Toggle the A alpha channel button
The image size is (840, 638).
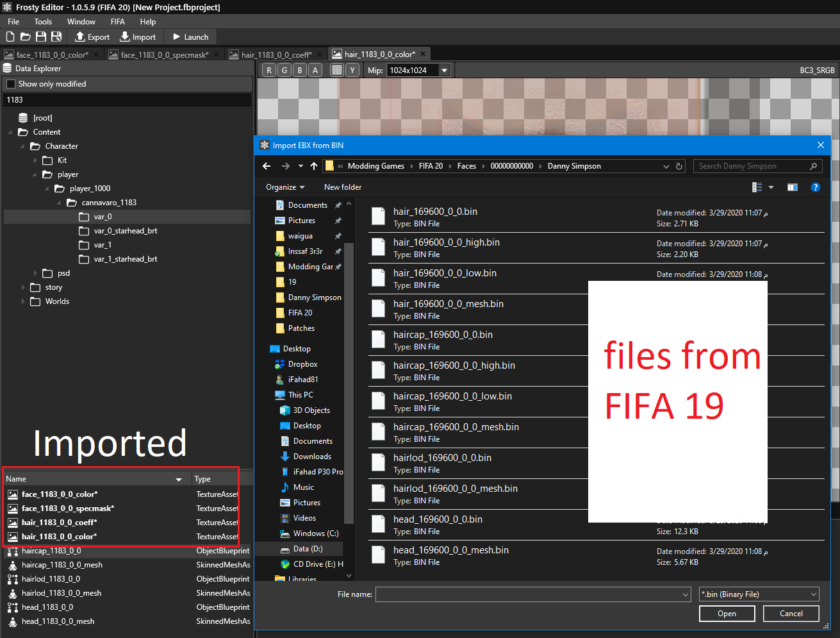point(315,70)
